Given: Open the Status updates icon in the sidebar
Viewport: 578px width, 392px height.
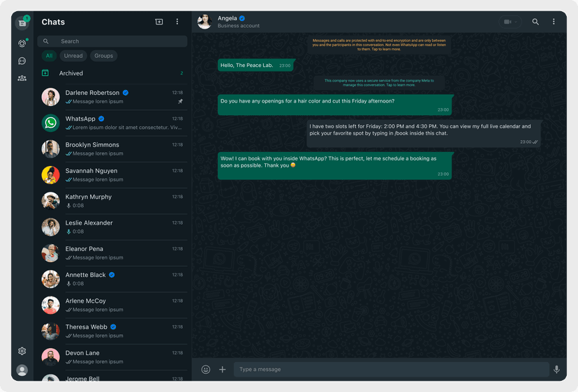Looking at the screenshot, I should pyautogui.click(x=22, y=43).
